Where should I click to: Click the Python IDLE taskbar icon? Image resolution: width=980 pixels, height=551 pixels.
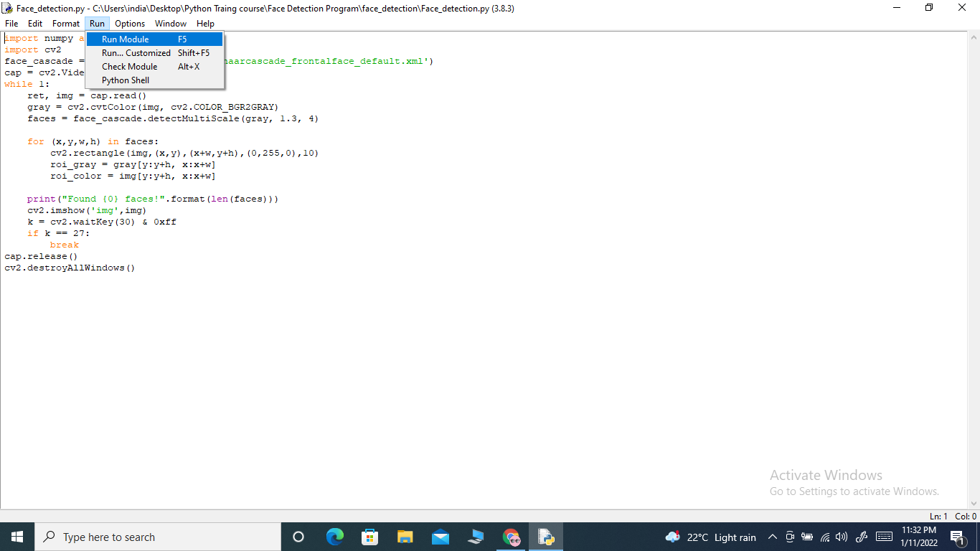point(545,537)
